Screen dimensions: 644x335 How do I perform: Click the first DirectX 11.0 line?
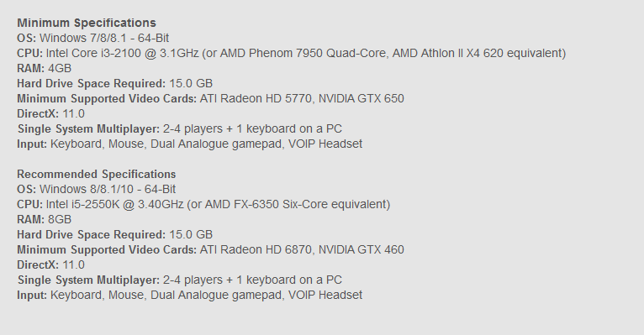point(50,114)
